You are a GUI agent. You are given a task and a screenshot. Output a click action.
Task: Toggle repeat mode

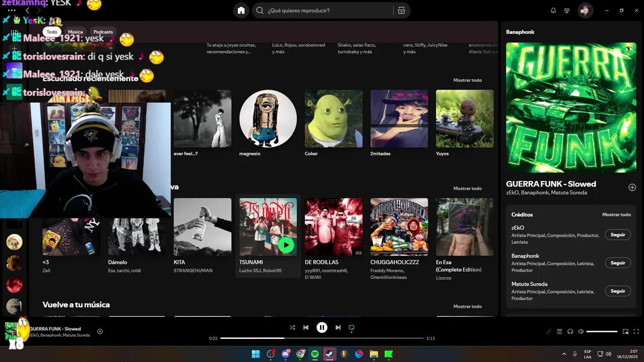tap(352, 327)
